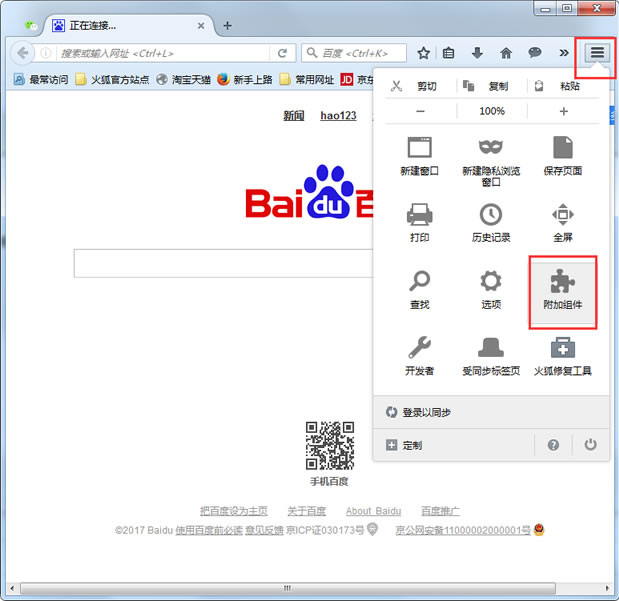Open 新手上路 bookmark

coord(245,79)
